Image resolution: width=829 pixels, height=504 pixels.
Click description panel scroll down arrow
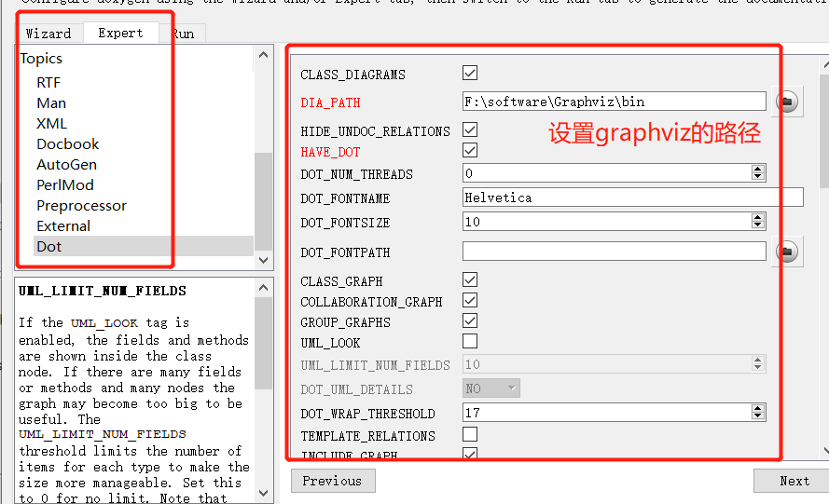[x=263, y=494]
